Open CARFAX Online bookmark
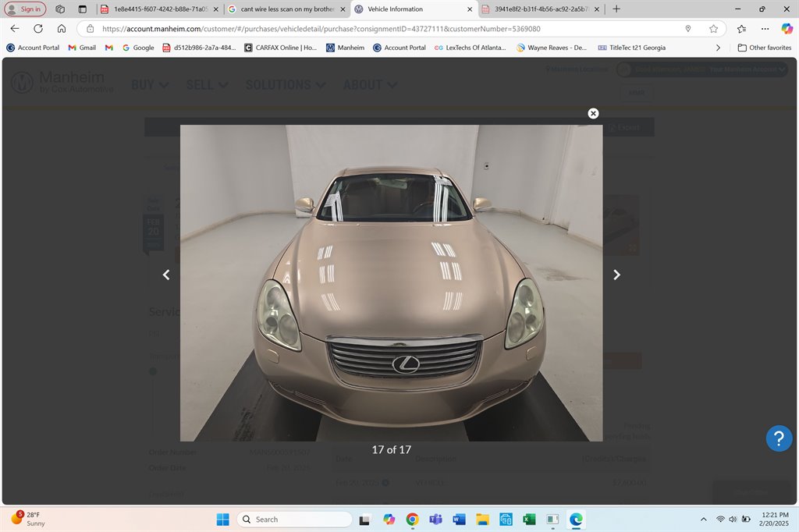The image size is (799, 532). tap(280, 48)
